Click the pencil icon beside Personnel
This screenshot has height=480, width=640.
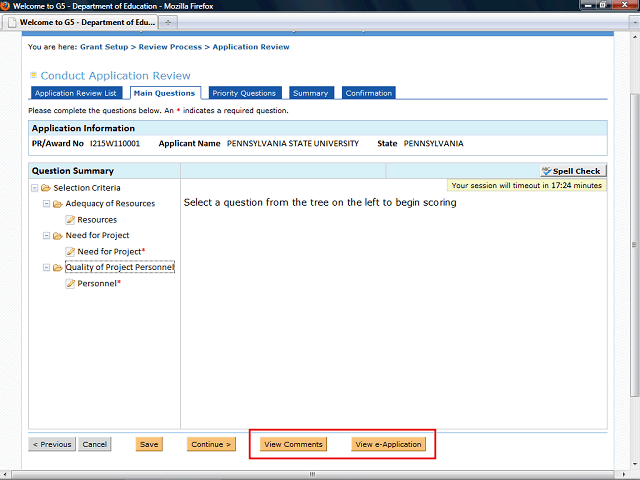[x=70, y=284]
